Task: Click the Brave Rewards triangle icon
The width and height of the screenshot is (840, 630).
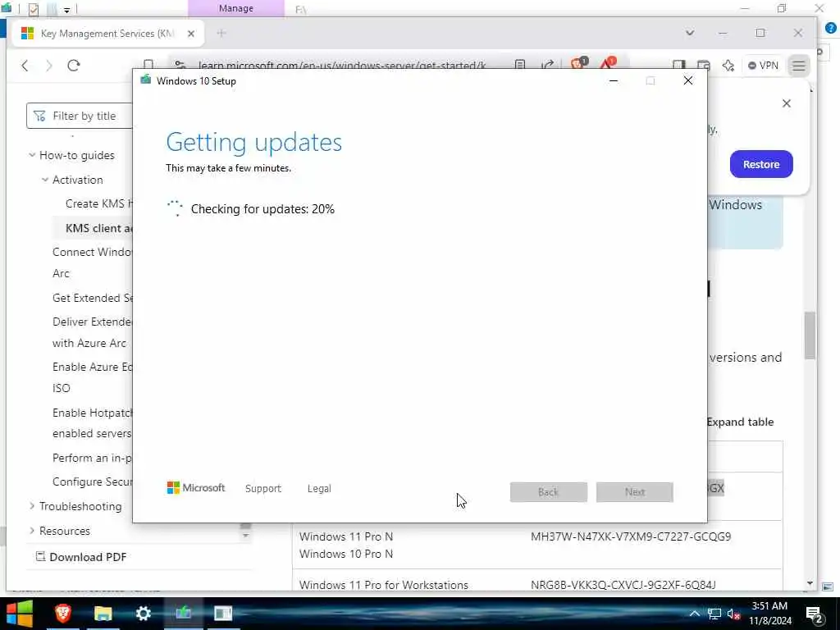Action: click(x=608, y=64)
